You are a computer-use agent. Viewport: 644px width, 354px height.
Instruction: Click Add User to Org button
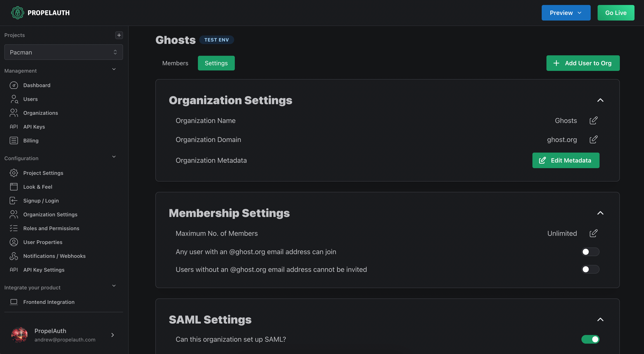pyautogui.click(x=583, y=63)
